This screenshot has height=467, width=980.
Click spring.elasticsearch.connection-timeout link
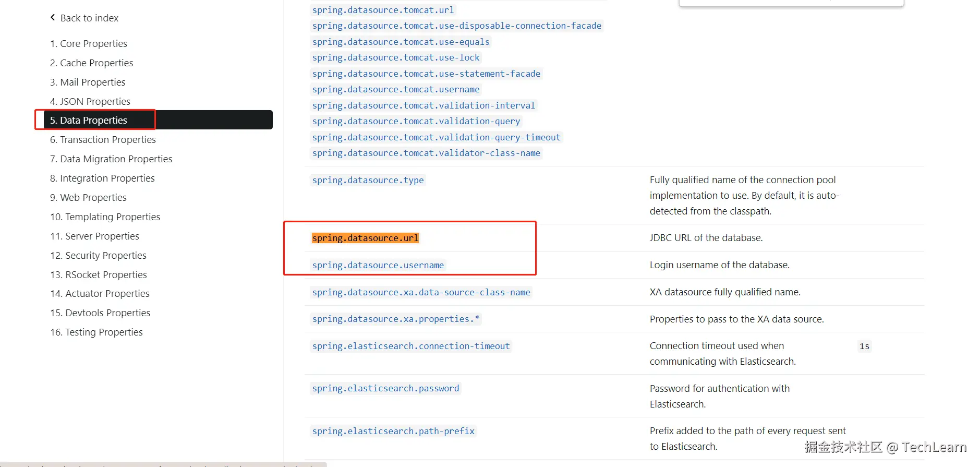point(411,346)
